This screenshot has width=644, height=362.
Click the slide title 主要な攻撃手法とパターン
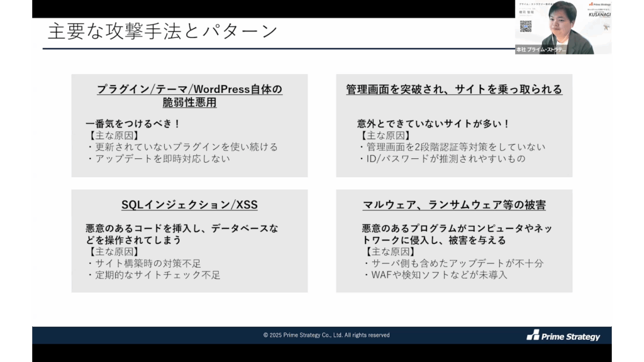[x=163, y=31]
